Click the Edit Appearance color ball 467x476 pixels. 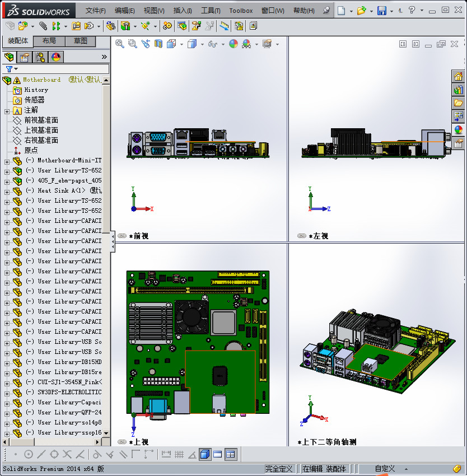[233, 44]
